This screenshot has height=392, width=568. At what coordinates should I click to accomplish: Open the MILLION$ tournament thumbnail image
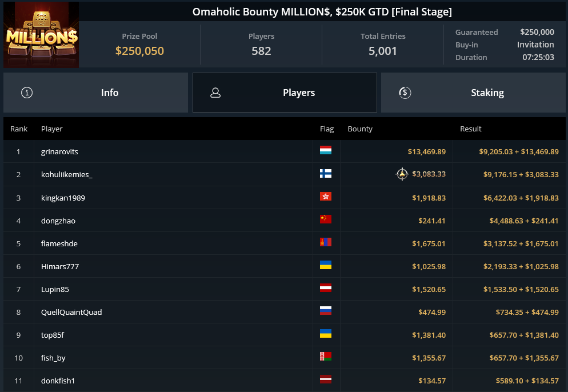click(x=41, y=35)
